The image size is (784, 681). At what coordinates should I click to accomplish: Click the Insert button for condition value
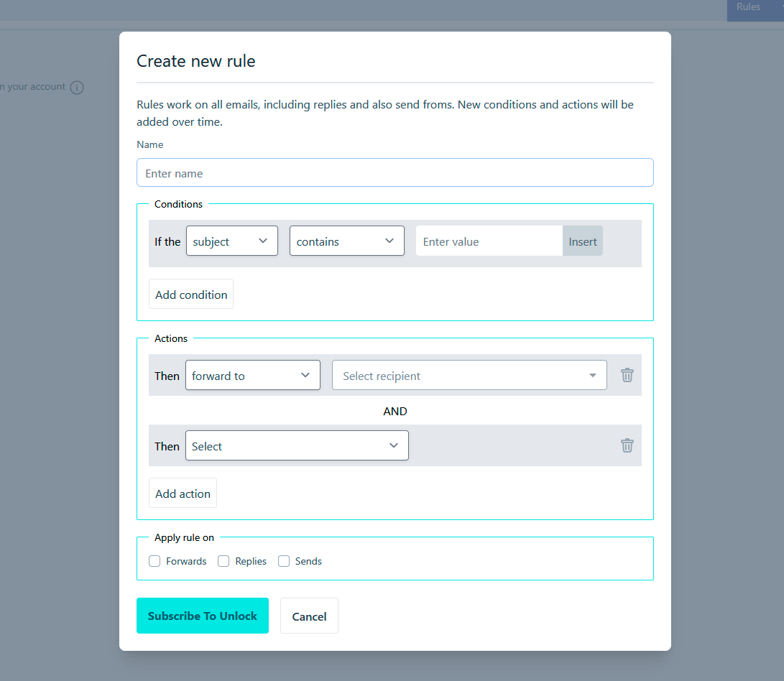(583, 241)
